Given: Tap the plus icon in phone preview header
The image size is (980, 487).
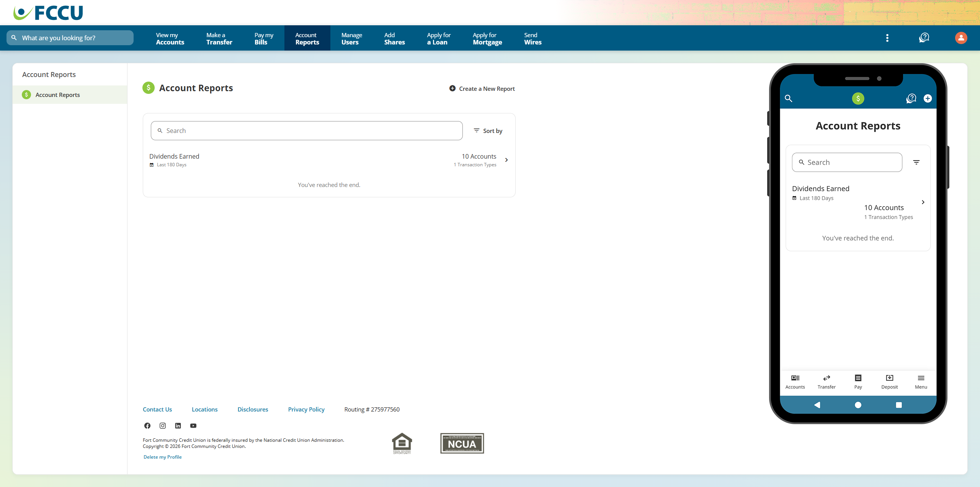Looking at the screenshot, I should point(928,98).
